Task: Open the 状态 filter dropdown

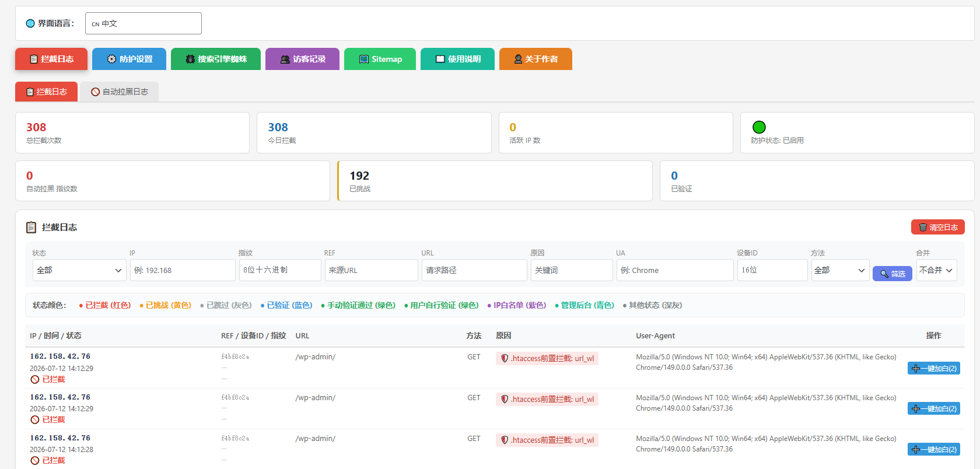Action: (79, 270)
